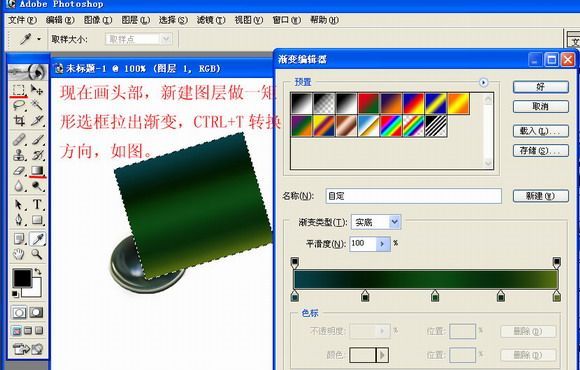Viewport: 580px width, 370px height.
Task: Switch to Quick Mask mode
Action: tap(36, 313)
